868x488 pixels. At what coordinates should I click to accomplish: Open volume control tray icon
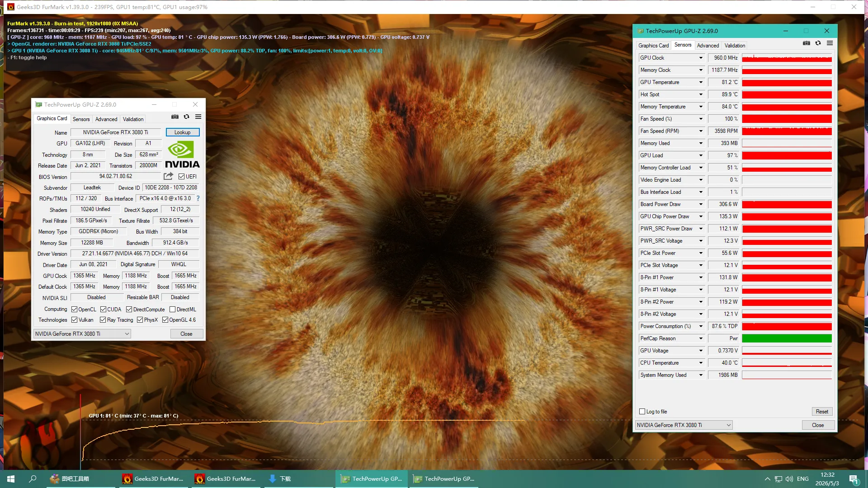click(789, 479)
